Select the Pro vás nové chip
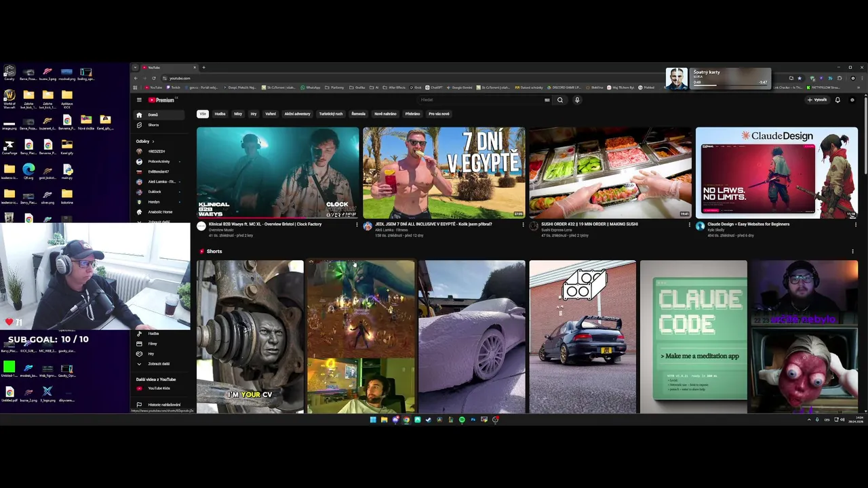Image resolution: width=868 pixels, height=488 pixels. [439, 114]
